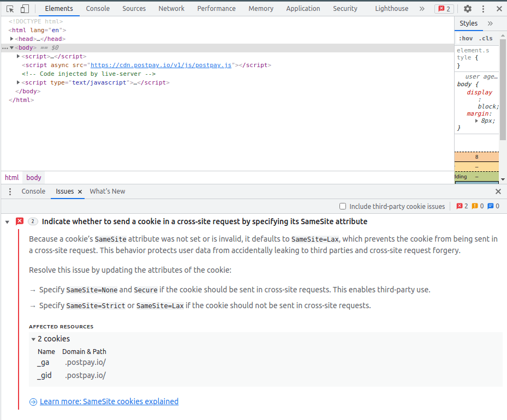
Task: Toggle the device toolbar icon
Action: click(25, 9)
